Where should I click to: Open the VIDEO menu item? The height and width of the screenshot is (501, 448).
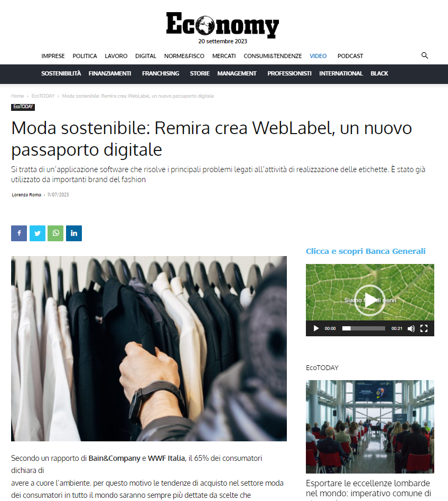coord(318,56)
